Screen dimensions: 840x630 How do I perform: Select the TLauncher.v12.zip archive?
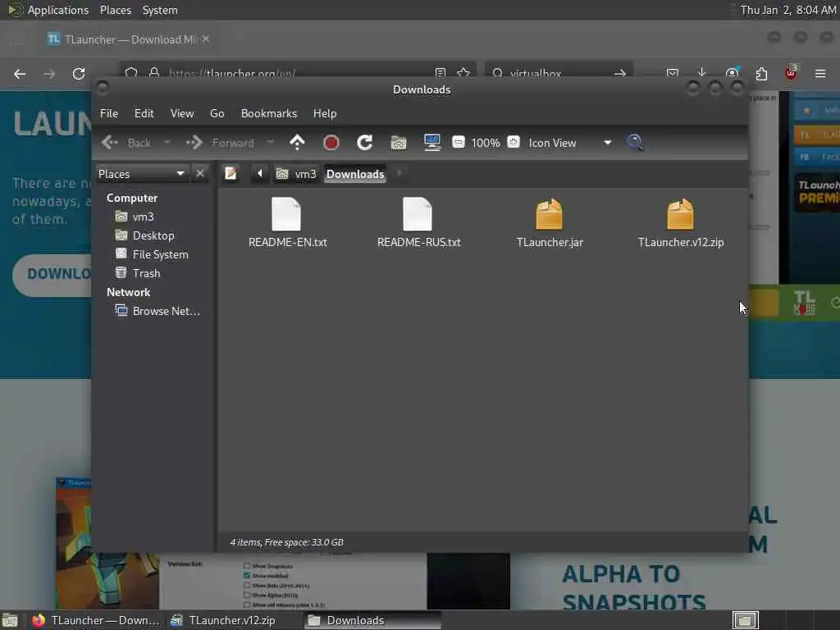point(680,223)
